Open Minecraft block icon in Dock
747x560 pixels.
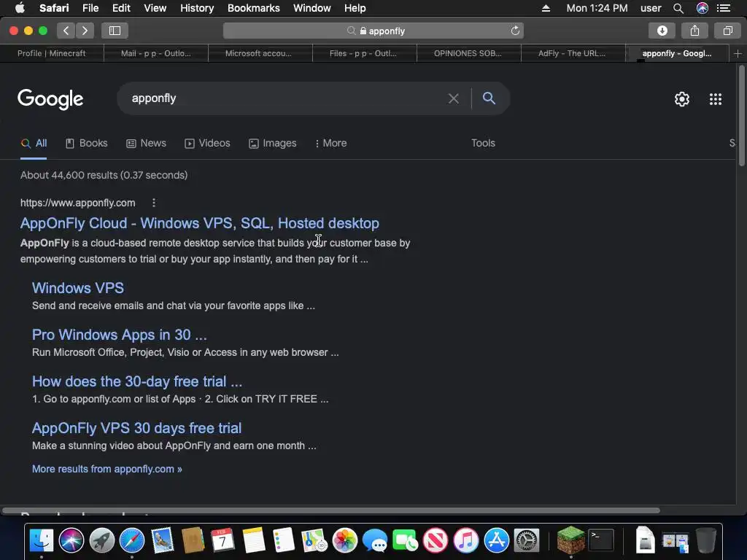(x=570, y=540)
